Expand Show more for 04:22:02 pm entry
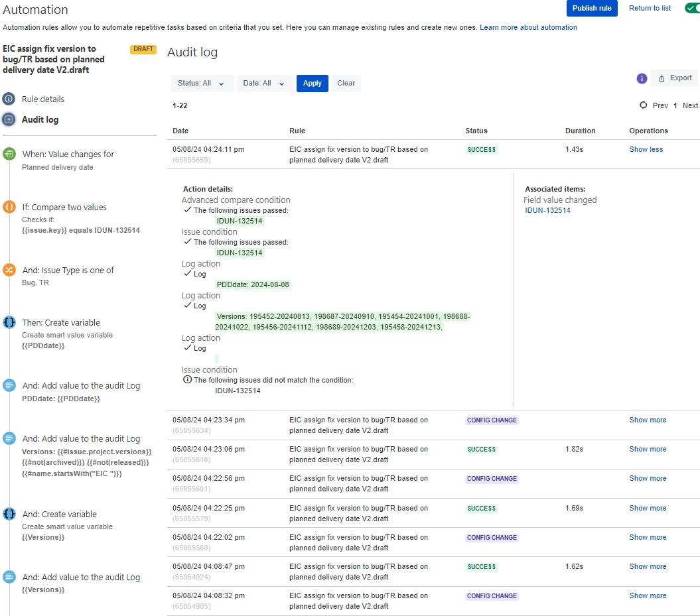 648,537
